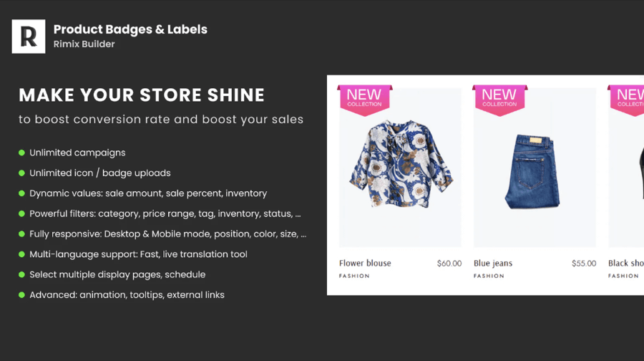Image resolution: width=644 pixels, height=361 pixels.
Task: Click the FASHION category under Blue jeans
Action: 489,276
